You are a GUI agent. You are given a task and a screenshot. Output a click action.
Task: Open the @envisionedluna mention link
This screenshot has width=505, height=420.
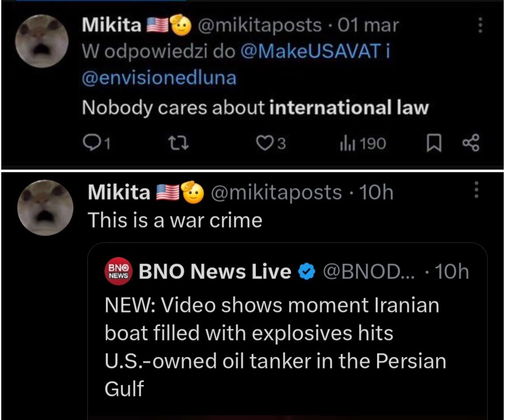click(159, 78)
